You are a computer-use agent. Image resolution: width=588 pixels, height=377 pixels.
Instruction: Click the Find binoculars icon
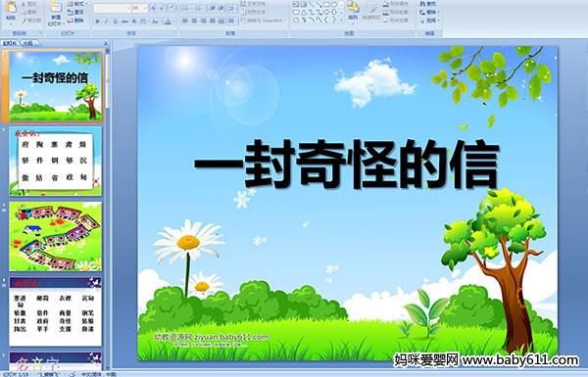tap(422, 4)
